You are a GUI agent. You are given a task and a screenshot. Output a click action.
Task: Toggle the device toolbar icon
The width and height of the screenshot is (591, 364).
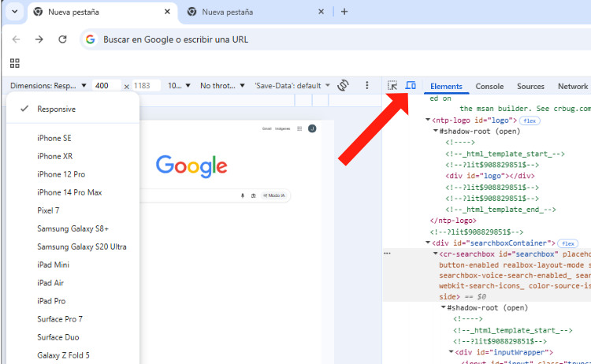tap(411, 86)
